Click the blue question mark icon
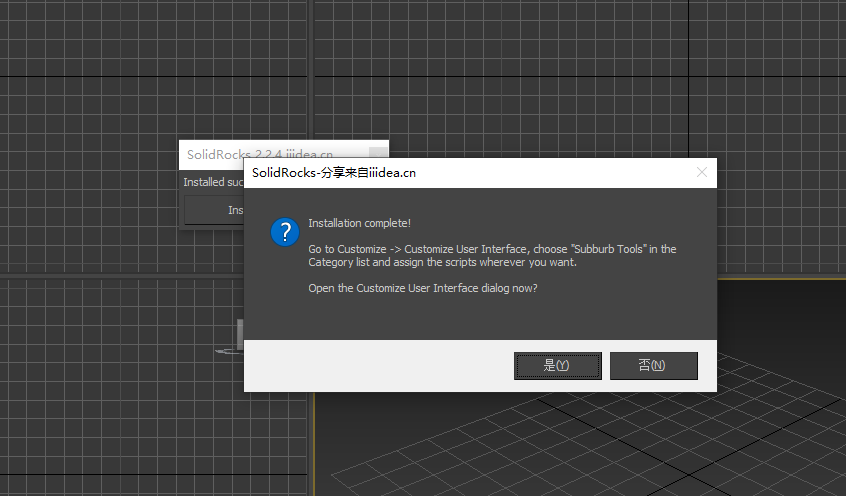The image size is (846, 496). [285, 233]
